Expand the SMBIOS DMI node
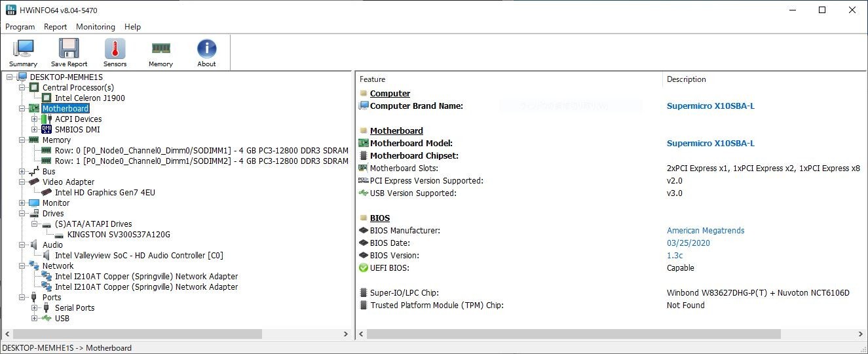 pyautogui.click(x=35, y=129)
